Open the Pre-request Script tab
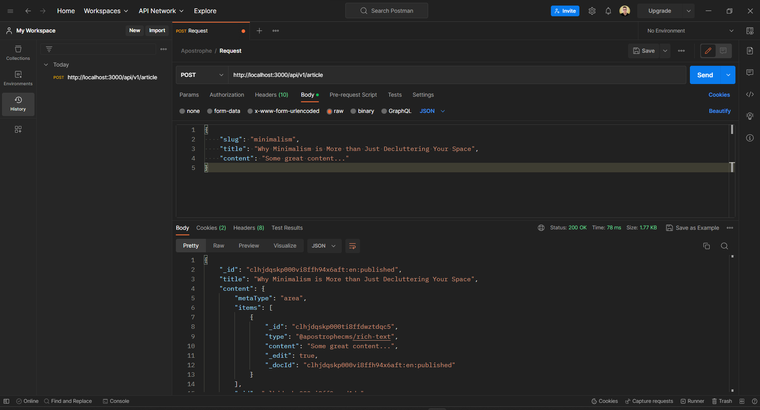 (x=353, y=95)
